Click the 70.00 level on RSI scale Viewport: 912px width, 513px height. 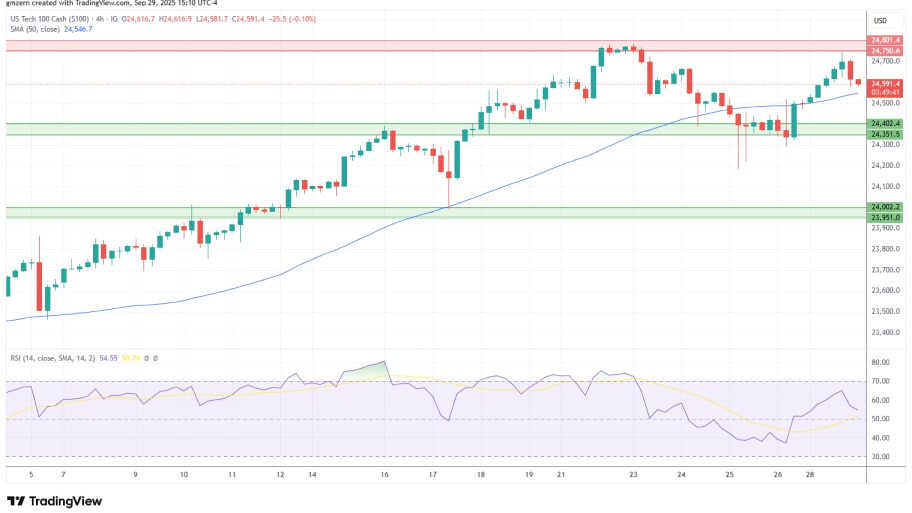pos(880,381)
